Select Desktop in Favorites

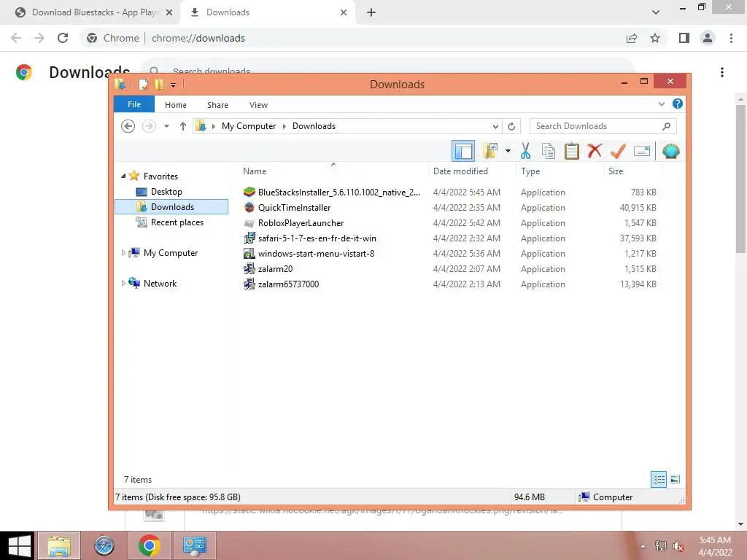[166, 192]
